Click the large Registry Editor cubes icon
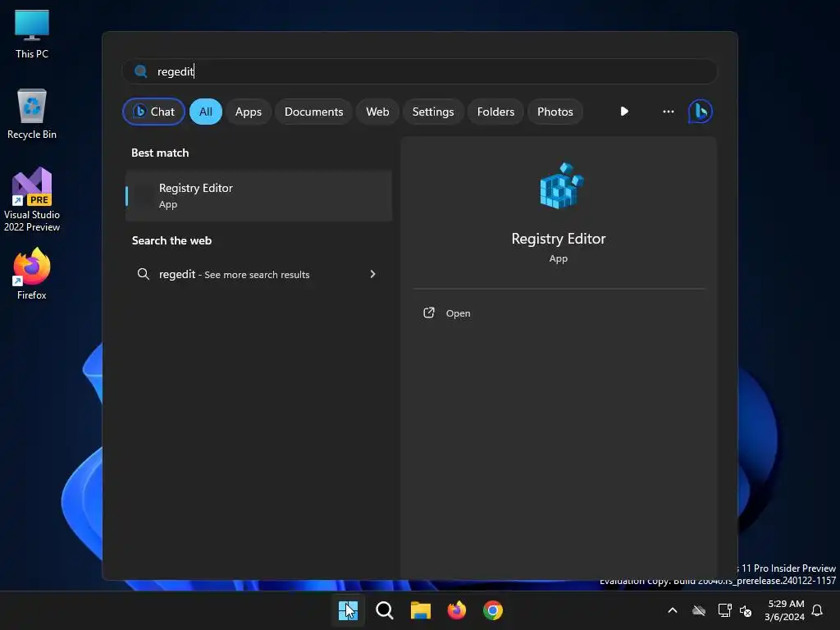Viewport: 840px width, 630px height. coord(561,186)
